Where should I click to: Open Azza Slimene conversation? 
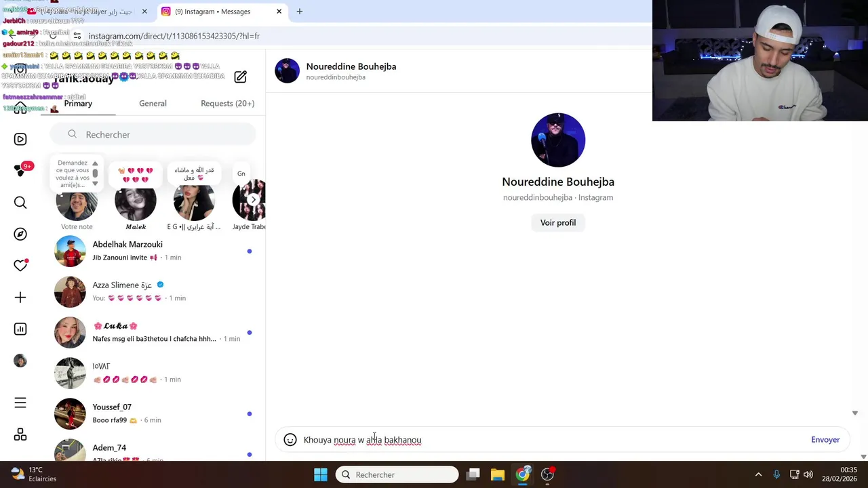pyautogui.click(x=153, y=291)
